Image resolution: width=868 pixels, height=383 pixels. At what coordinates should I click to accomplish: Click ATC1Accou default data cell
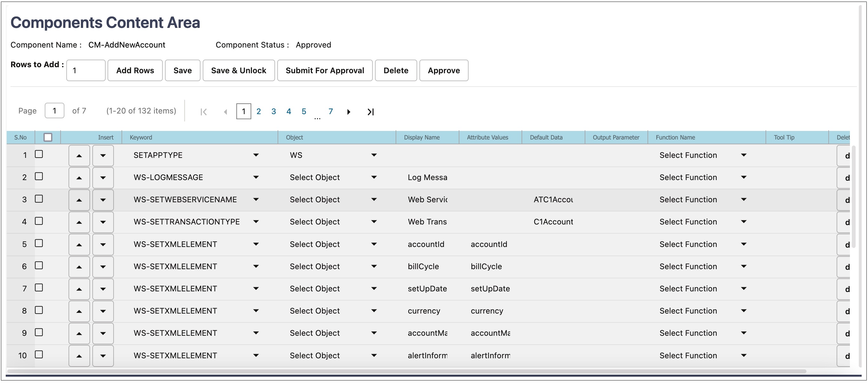(x=553, y=200)
